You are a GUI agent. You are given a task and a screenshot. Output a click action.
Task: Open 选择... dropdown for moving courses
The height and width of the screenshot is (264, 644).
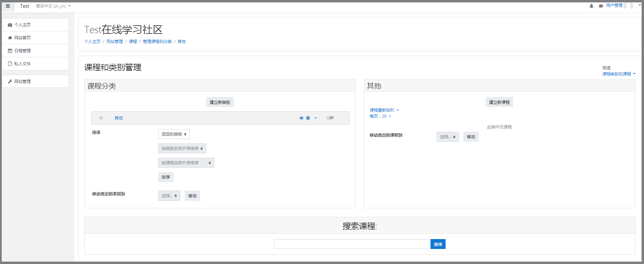(448, 137)
